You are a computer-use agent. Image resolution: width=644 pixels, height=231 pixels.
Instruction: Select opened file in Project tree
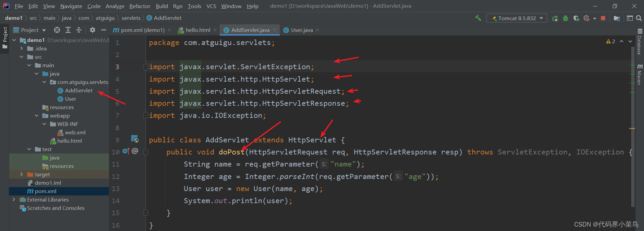(57, 30)
